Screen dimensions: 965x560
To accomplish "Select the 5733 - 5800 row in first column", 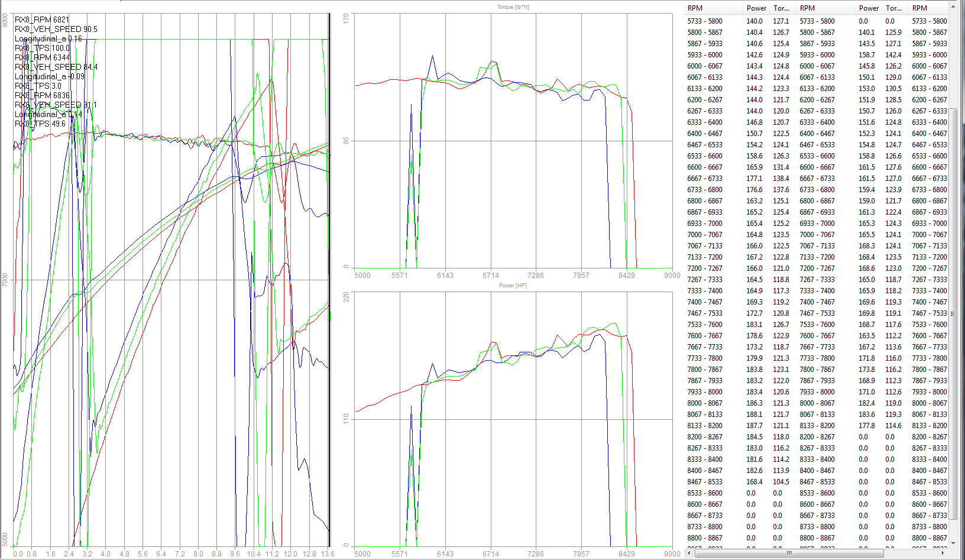I will tap(704, 21).
